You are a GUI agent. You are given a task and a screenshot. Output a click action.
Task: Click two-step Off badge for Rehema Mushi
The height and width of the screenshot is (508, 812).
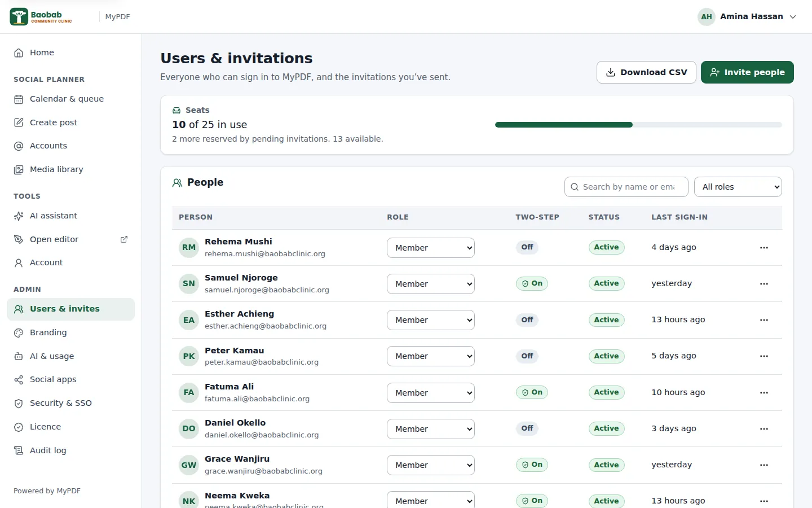pos(527,247)
